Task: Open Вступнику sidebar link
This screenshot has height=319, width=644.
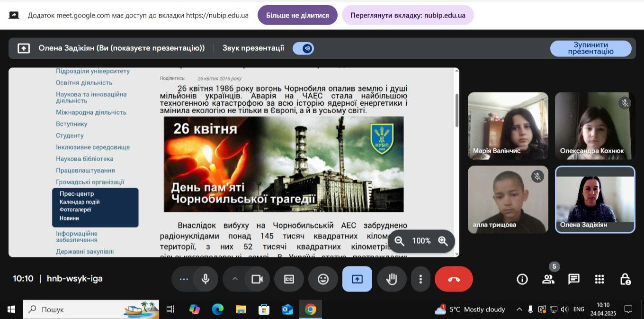Action: 72,124
